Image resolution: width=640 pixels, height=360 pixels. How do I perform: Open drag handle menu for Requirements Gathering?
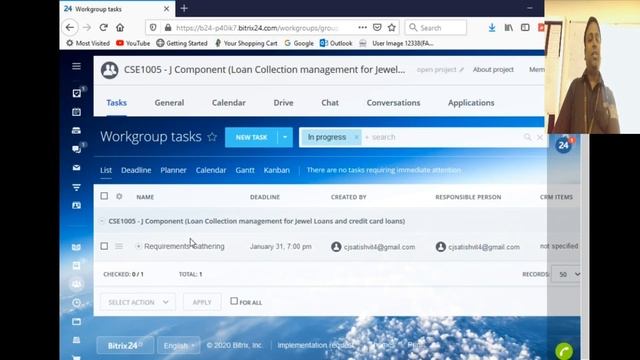[x=119, y=246]
